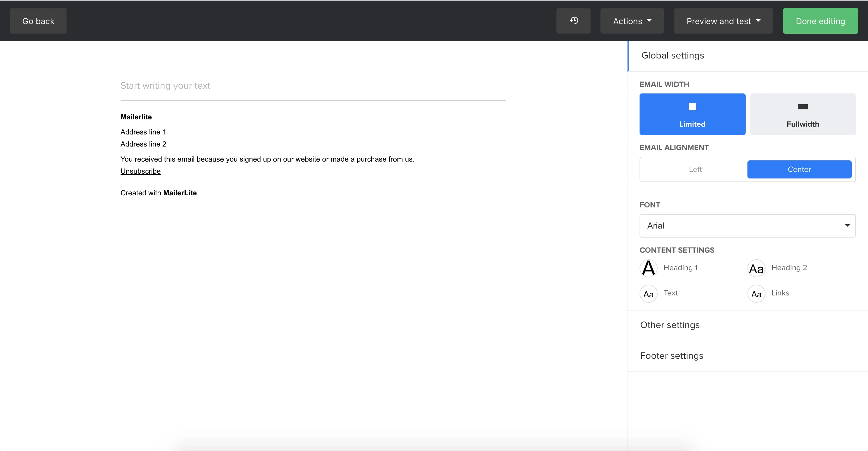Open the Actions dropdown menu
868x451 pixels.
[x=632, y=21]
